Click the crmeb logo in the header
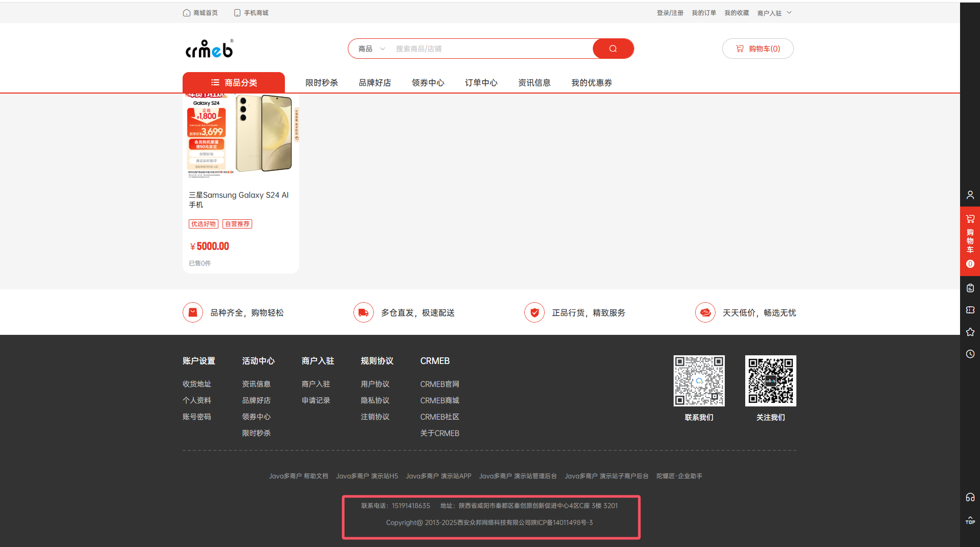Image resolution: width=980 pixels, height=547 pixels. tap(209, 49)
